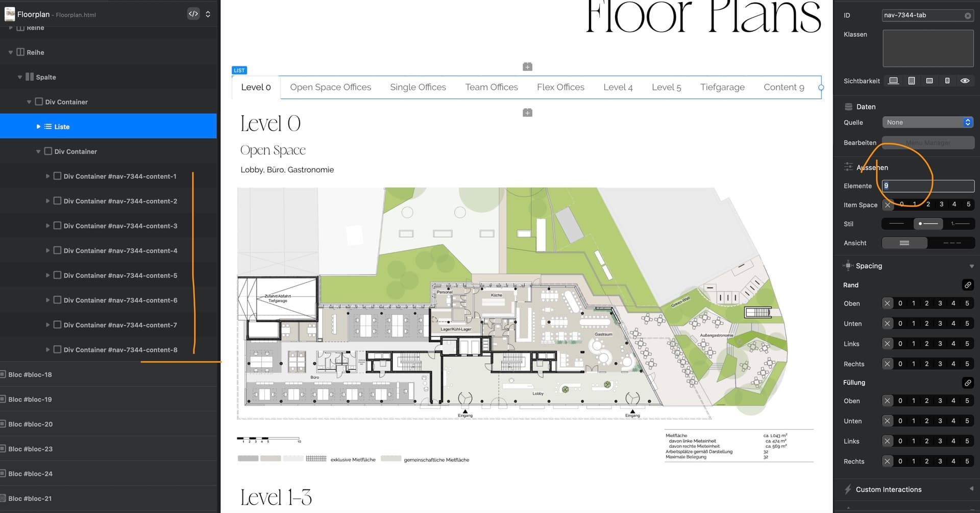Expand Div Container #nav-7344-content-1
This screenshot has width=980, height=513.
pos(47,176)
